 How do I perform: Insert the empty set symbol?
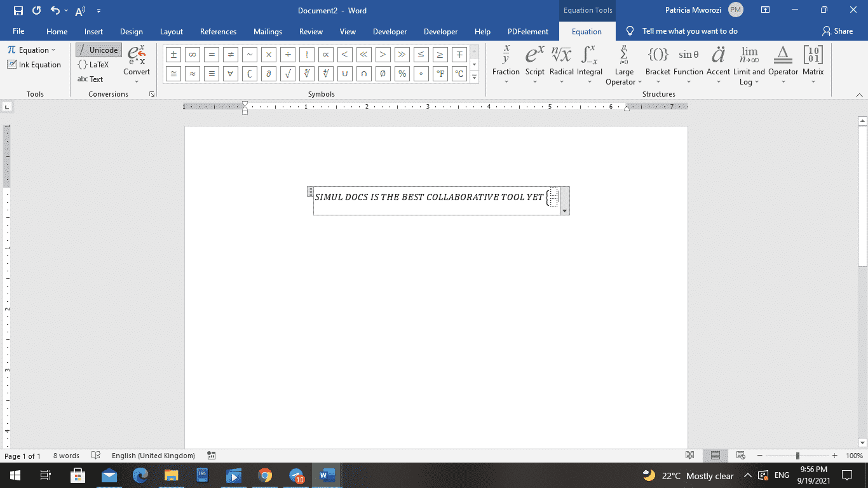[383, 74]
